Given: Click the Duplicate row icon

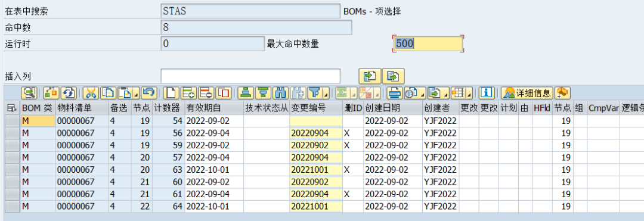Looking at the screenshot, I should pos(224,93).
